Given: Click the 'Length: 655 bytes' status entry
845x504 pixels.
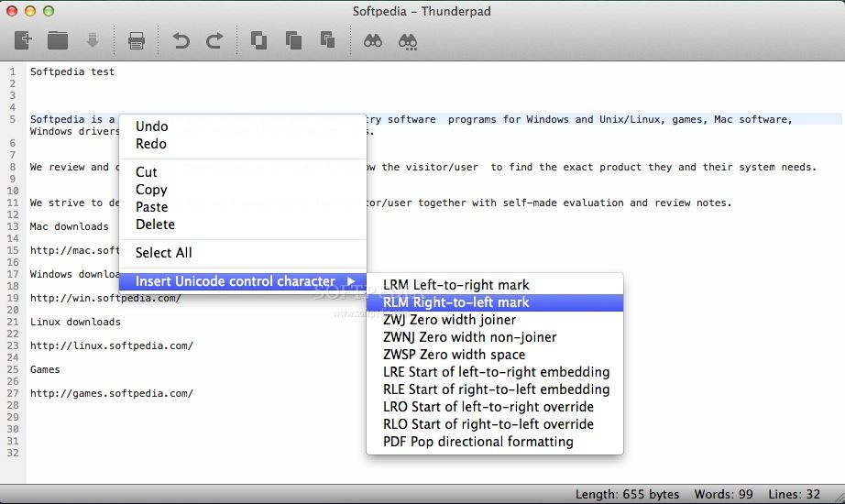Looking at the screenshot, I should click(x=627, y=494).
